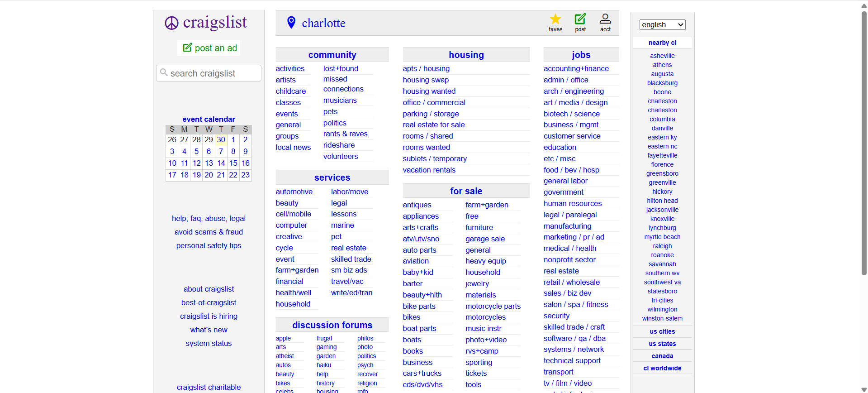The width and height of the screenshot is (868, 393).
Task: Open food / bev / hosp jobs
Action: (571, 170)
